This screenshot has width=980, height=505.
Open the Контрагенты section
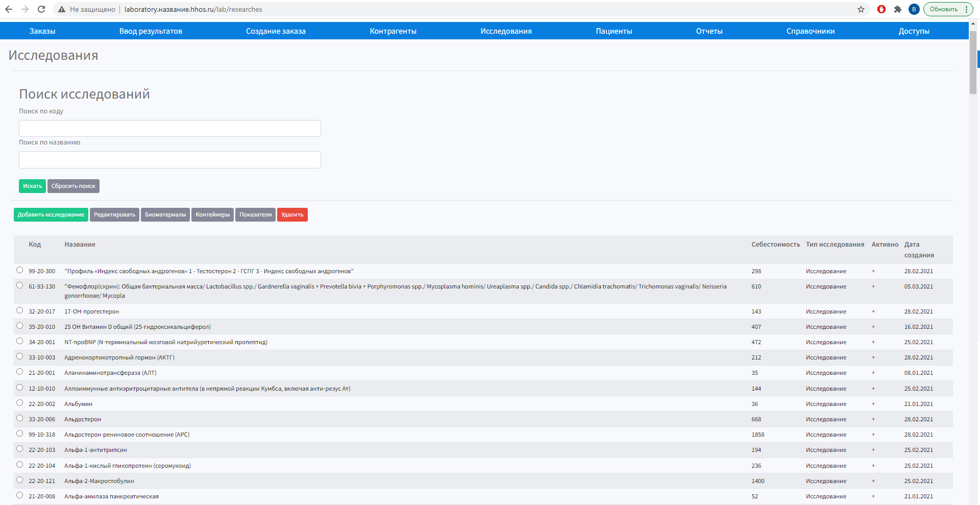[393, 31]
